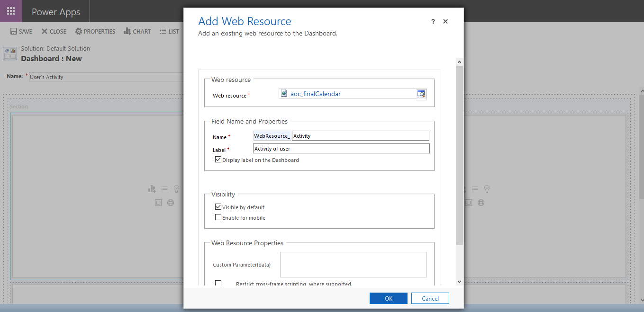Check Restrict cross-frame scripting option
This screenshot has height=312, width=644.
click(x=218, y=283)
